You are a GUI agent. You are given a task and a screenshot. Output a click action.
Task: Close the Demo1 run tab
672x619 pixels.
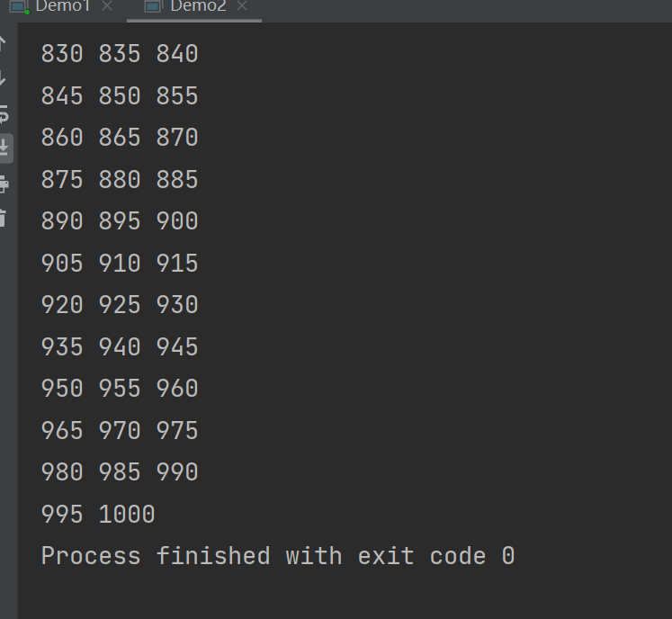pos(107,6)
